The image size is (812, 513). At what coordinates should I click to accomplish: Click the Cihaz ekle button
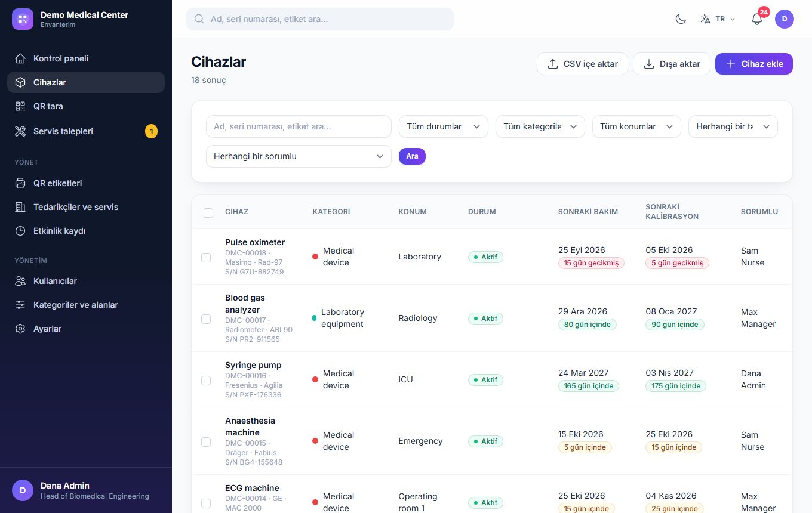(754, 64)
